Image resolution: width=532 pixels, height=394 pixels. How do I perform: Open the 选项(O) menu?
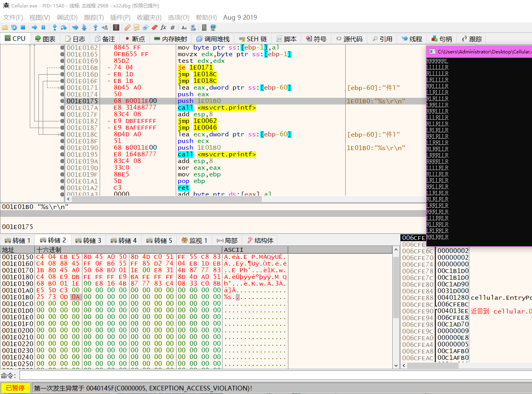(x=179, y=17)
